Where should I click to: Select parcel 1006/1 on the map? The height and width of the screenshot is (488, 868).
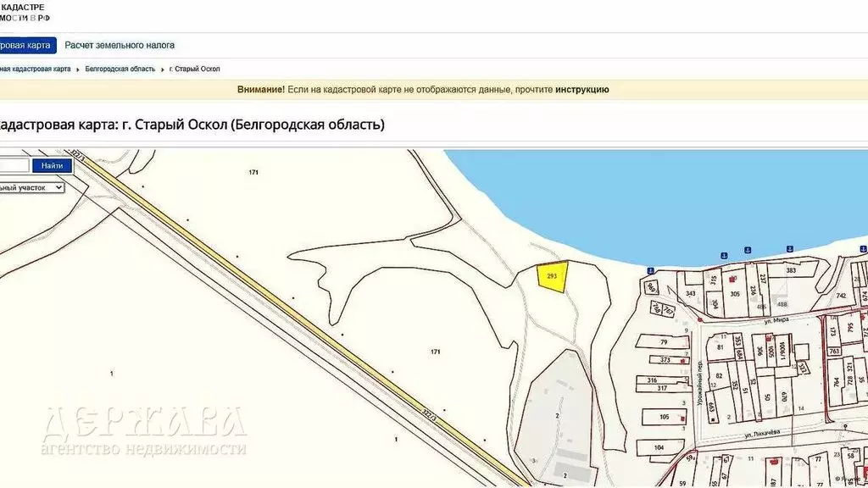coord(782,350)
